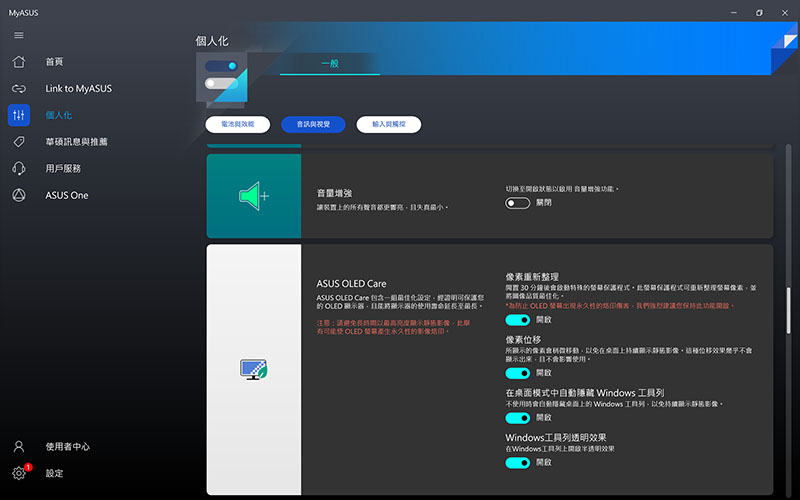This screenshot has width=800, height=500.
Task: Click the personalization toggle illustration icon
Action: tap(222, 79)
